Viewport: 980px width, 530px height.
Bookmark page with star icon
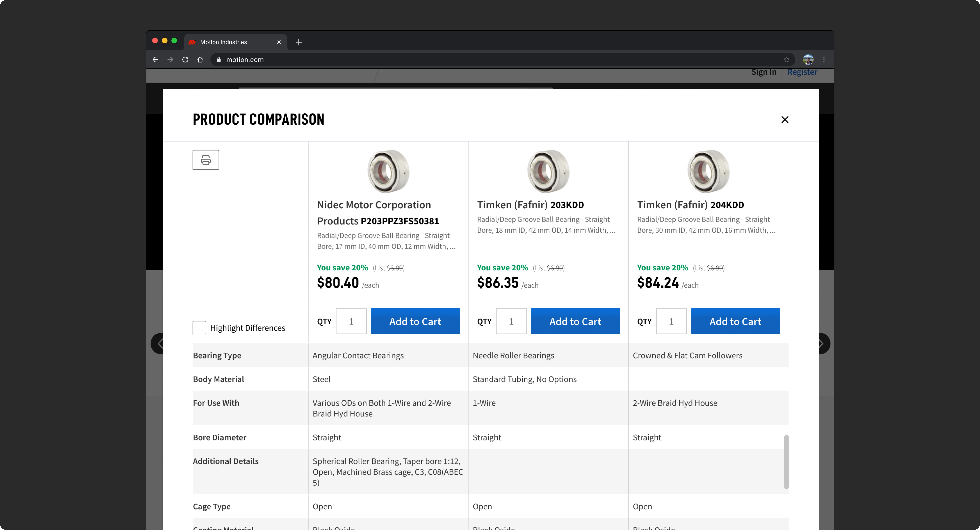[x=786, y=60]
